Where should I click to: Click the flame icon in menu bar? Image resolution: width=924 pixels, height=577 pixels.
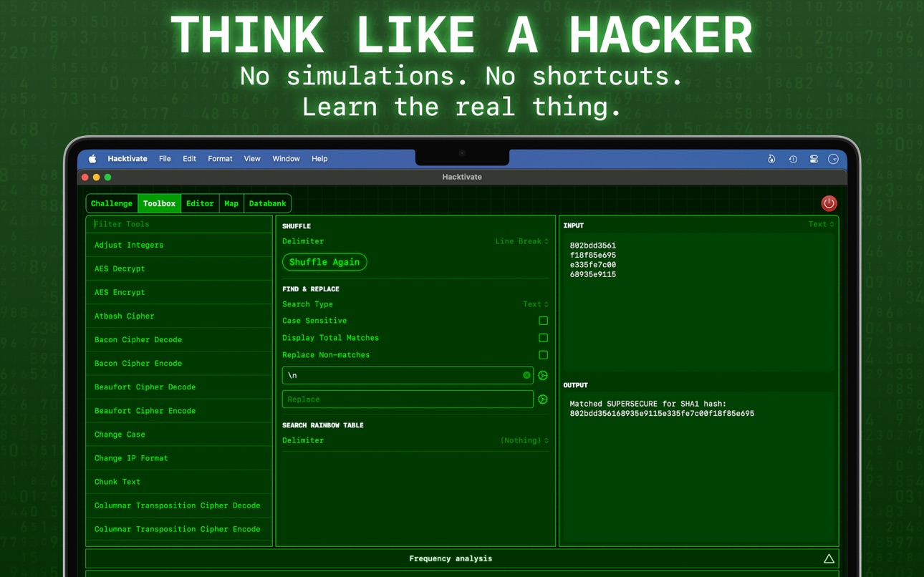tap(771, 159)
